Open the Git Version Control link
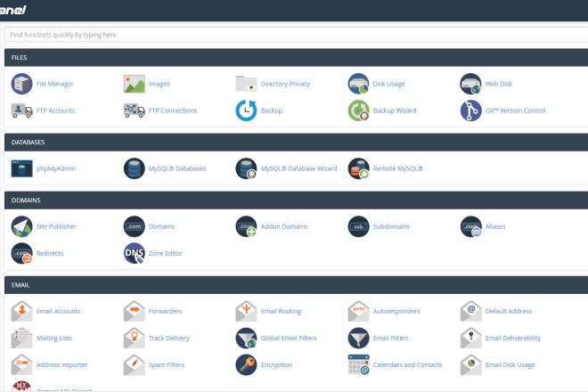Viewport: 588px width, 392px height. pos(515,110)
